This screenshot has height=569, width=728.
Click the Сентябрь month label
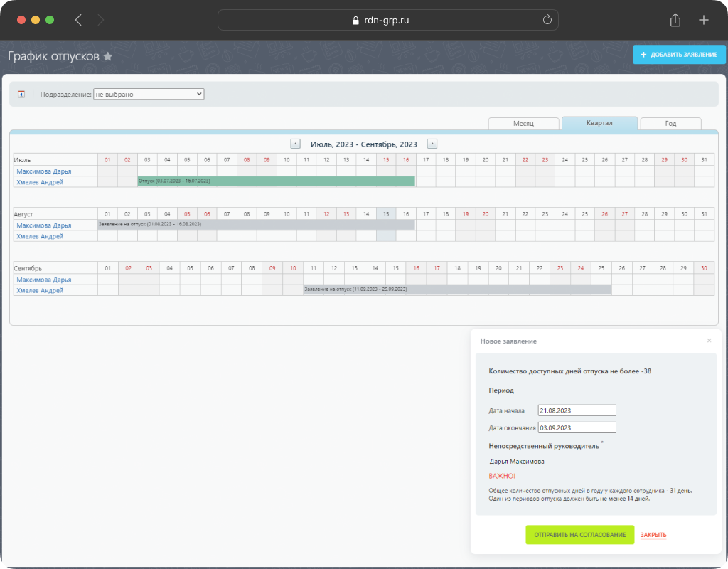point(28,268)
